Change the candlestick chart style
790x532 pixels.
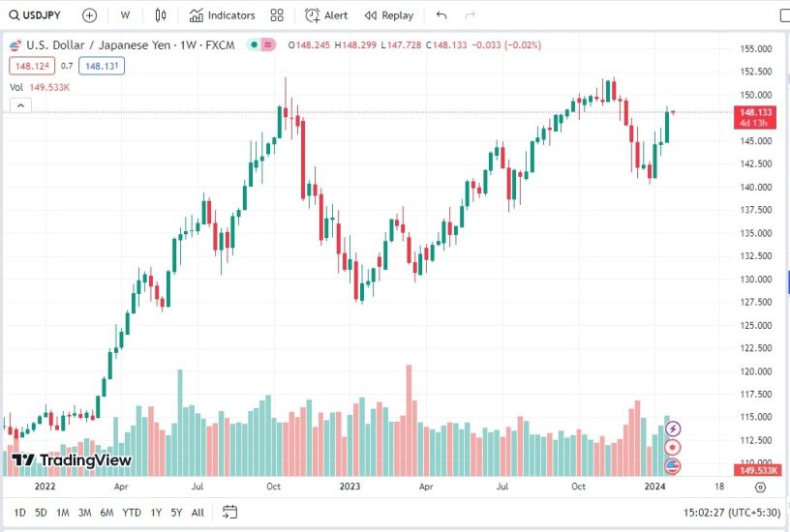tap(161, 15)
